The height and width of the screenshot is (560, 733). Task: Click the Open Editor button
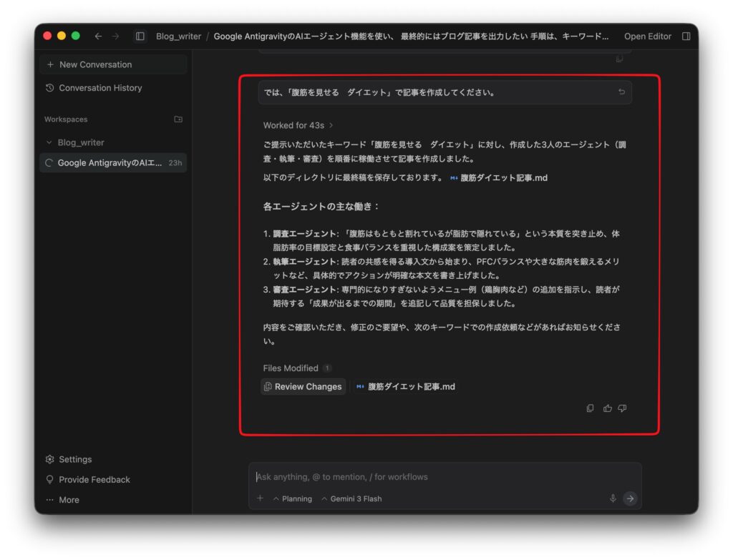click(x=647, y=36)
